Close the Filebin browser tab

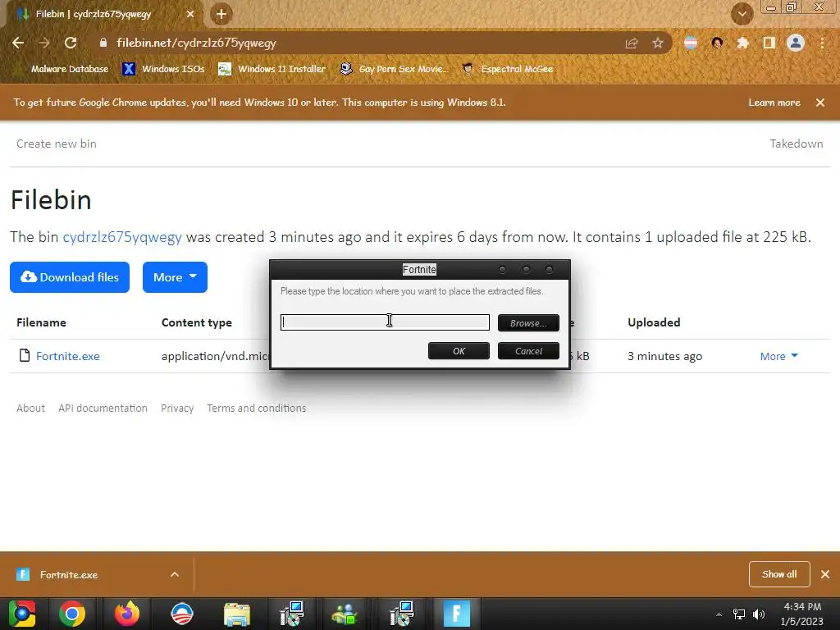[190, 14]
